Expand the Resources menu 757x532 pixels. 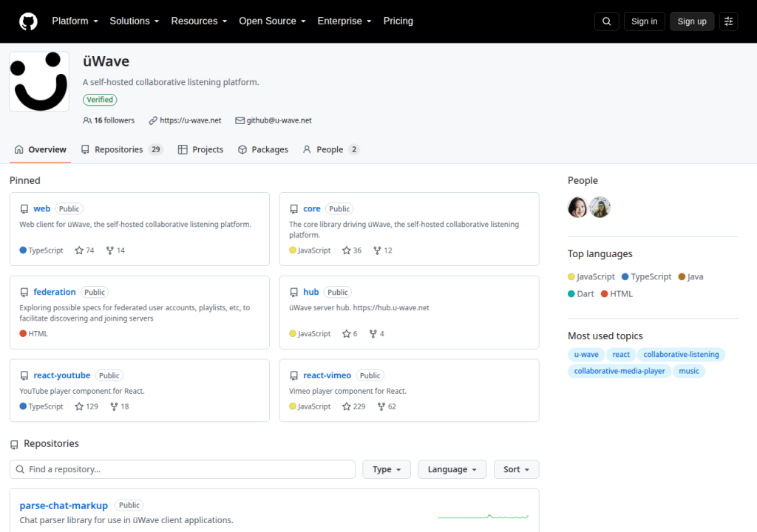point(199,21)
